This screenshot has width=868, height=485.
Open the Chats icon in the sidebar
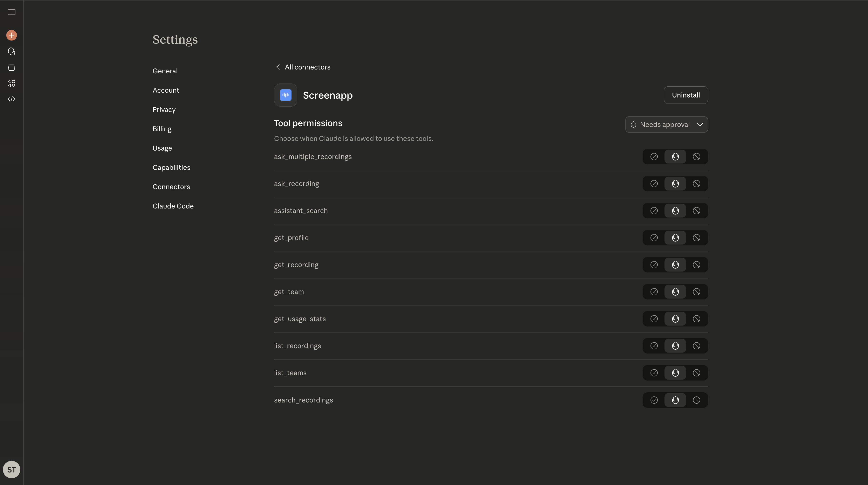pyautogui.click(x=11, y=51)
